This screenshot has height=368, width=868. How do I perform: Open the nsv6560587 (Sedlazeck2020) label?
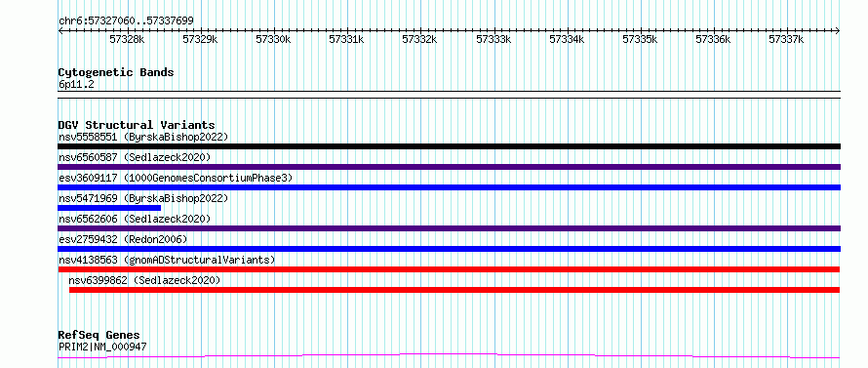(135, 157)
